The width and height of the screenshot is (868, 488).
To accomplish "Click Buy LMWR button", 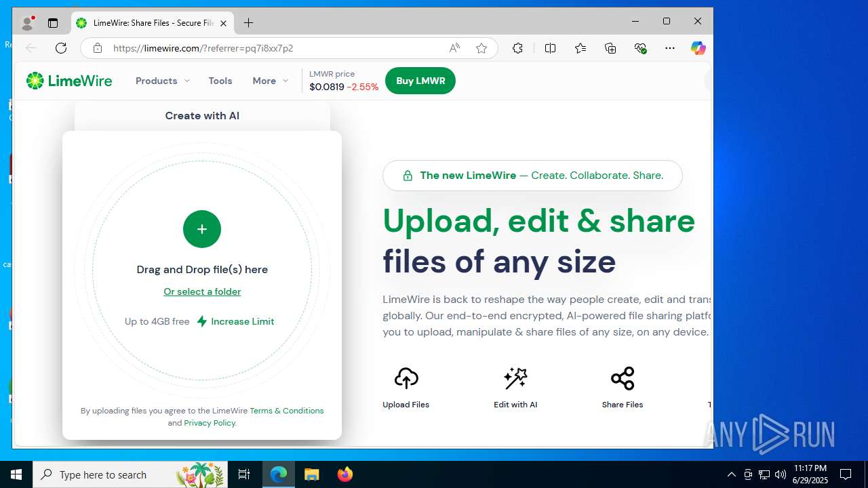I will point(420,81).
